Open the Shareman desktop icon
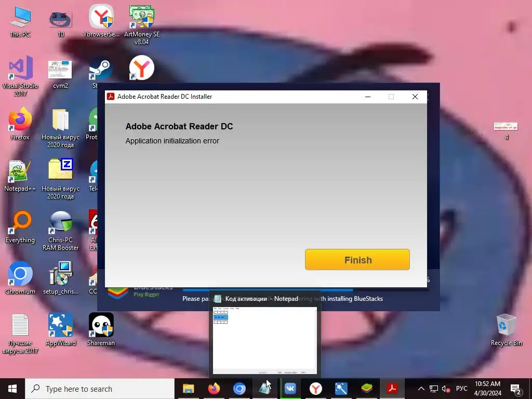This screenshot has width=532, height=399. coord(101,329)
